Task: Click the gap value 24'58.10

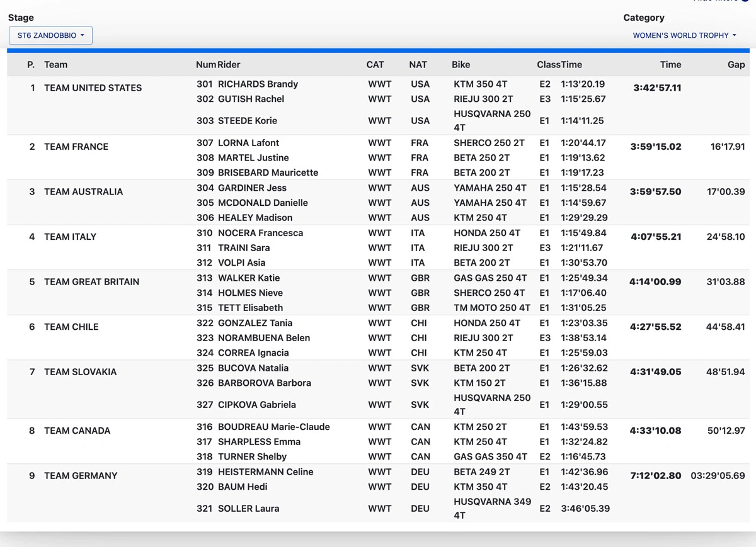Action: 726,237
